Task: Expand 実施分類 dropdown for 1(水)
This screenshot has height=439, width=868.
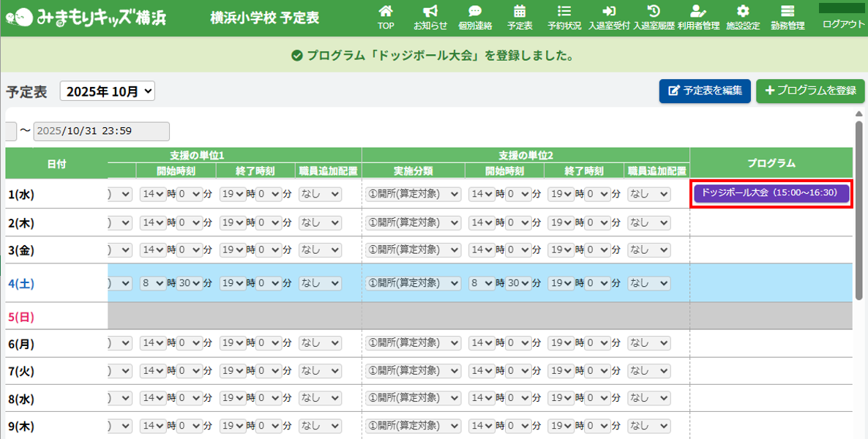Action: 414,195
